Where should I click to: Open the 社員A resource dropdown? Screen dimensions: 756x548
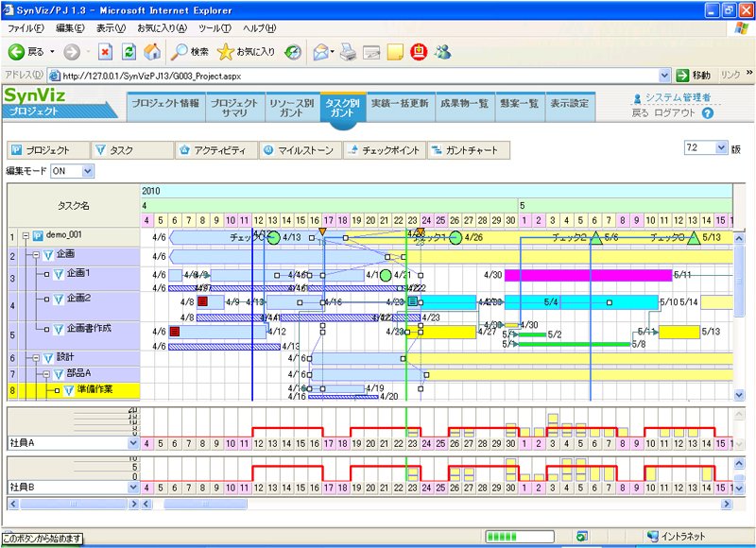(133, 443)
